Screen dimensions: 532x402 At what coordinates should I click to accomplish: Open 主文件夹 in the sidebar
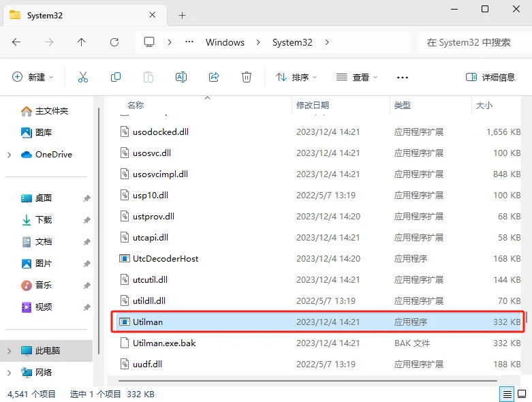pos(44,111)
